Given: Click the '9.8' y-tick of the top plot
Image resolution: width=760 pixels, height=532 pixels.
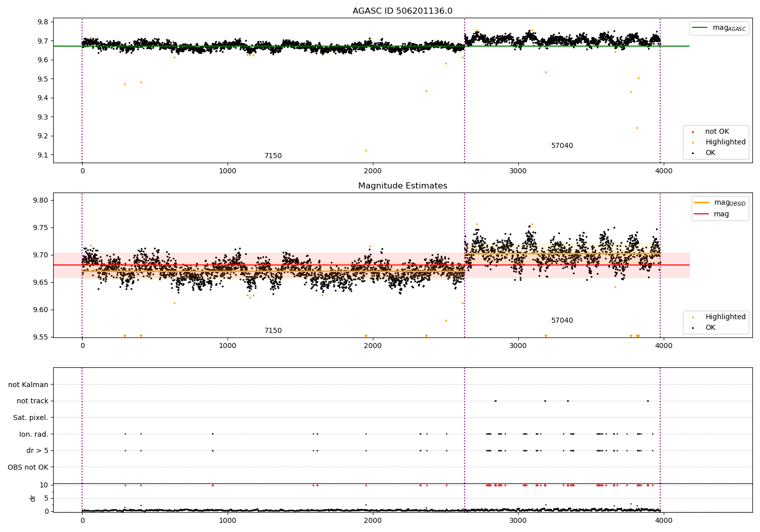Looking at the screenshot, I should (x=43, y=22).
